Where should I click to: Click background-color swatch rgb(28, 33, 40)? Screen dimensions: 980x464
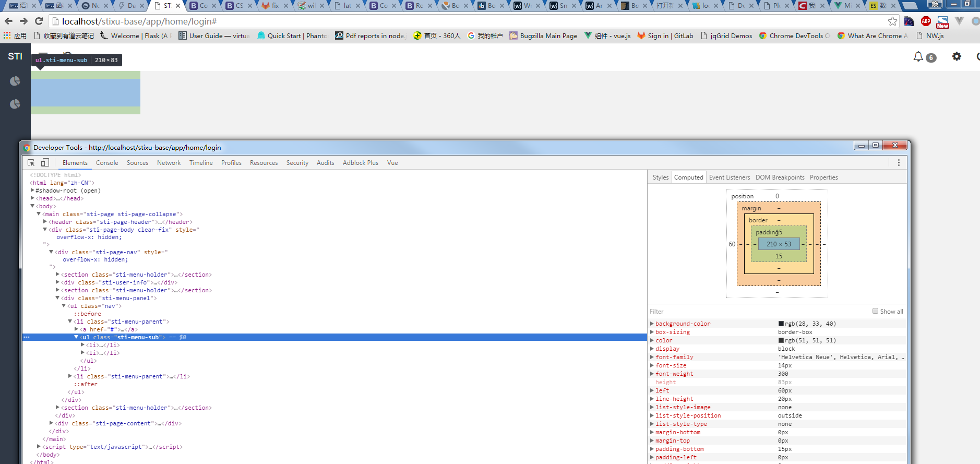[x=781, y=324]
